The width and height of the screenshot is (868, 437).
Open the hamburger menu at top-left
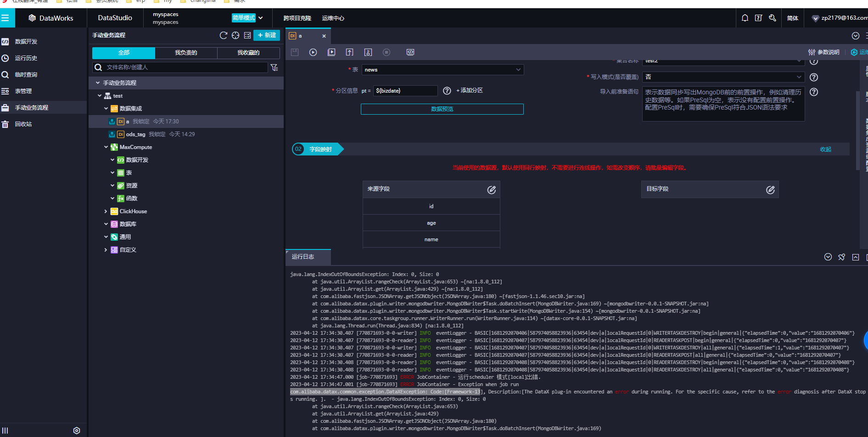[5, 18]
